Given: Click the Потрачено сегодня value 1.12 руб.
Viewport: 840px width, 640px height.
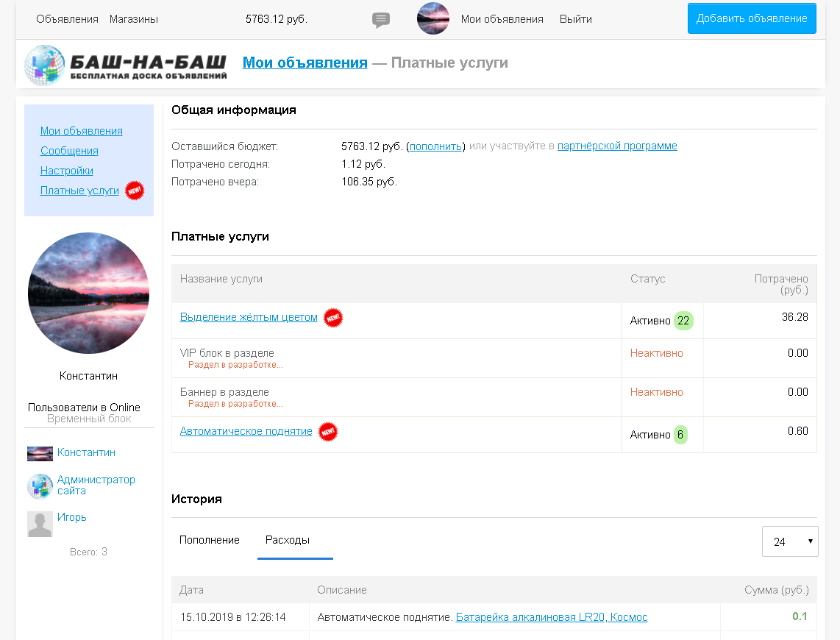Looking at the screenshot, I should pyautogui.click(x=363, y=164).
